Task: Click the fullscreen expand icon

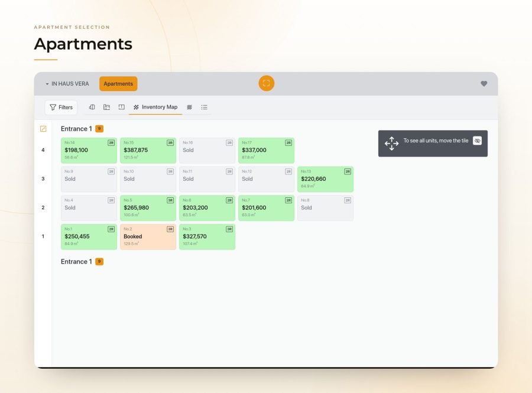Action: pyautogui.click(x=267, y=83)
